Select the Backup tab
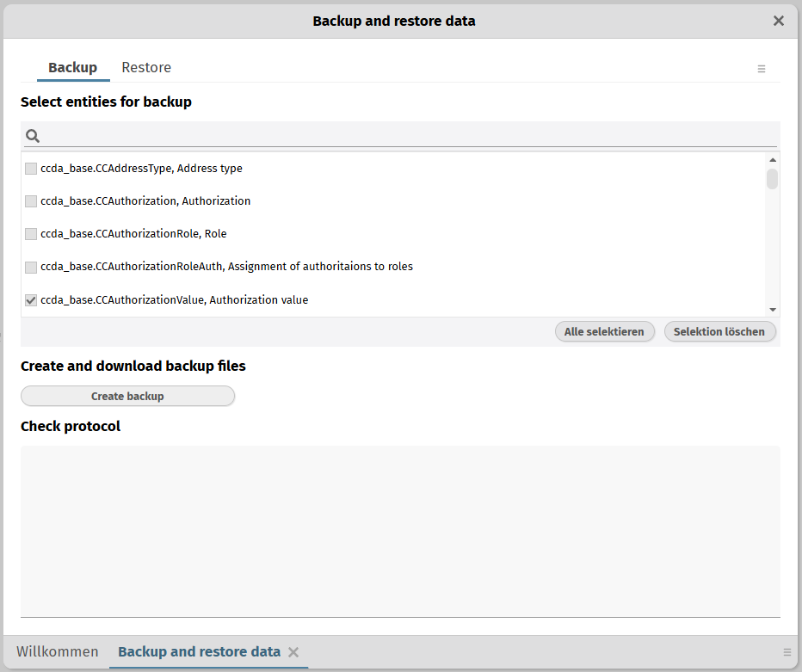This screenshot has width=802, height=672. point(72,68)
